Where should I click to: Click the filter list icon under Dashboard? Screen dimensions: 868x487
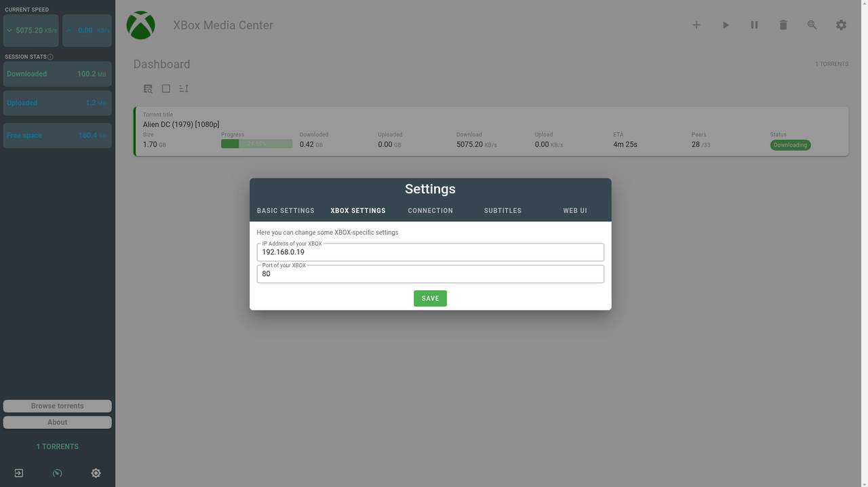pyautogui.click(x=148, y=89)
